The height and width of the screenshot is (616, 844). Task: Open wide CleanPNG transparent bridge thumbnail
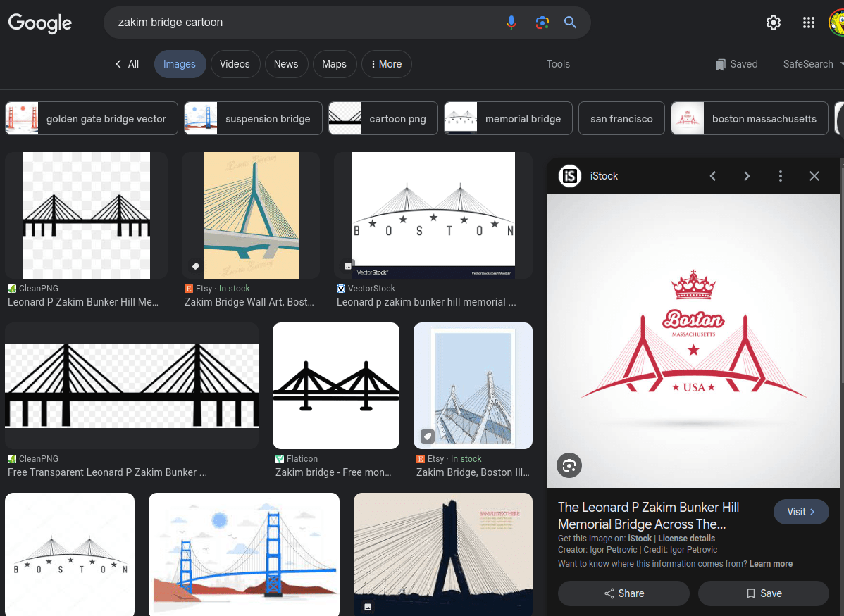[132, 386]
